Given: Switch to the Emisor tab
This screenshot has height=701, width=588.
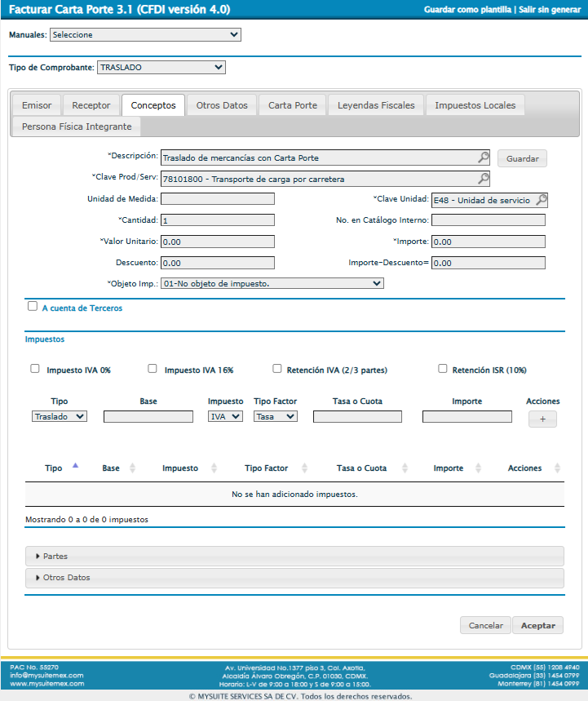Looking at the screenshot, I should tap(37, 105).
